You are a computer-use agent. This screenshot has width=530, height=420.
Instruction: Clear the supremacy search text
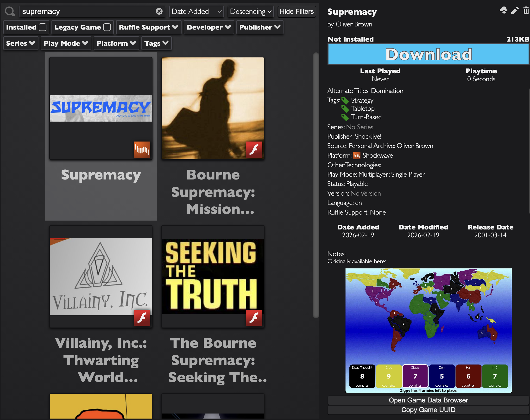tap(159, 11)
